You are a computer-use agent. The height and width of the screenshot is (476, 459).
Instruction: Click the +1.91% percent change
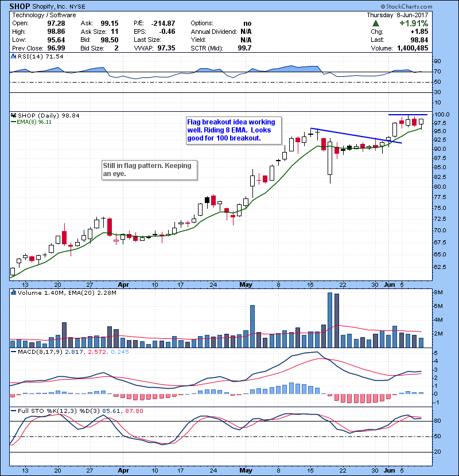(414, 24)
